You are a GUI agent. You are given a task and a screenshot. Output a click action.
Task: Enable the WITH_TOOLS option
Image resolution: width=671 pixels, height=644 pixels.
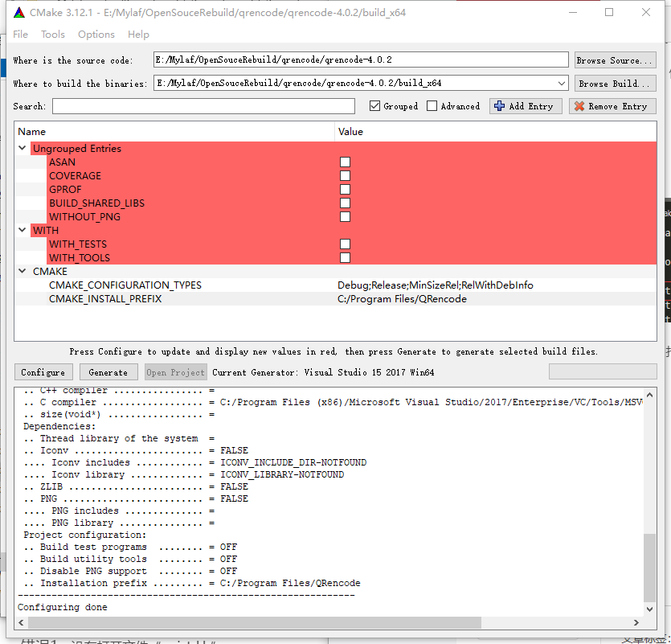click(345, 257)
